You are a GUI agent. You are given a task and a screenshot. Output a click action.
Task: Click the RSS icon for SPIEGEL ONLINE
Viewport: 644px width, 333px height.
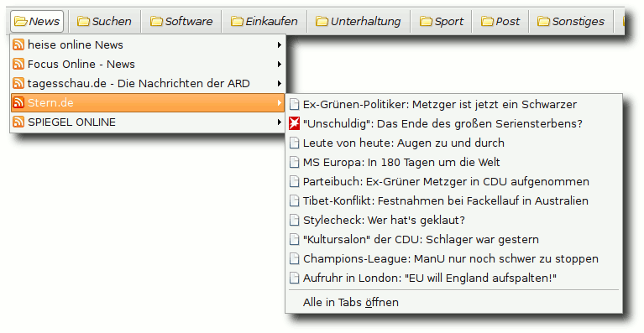click(x=18, y=122)
